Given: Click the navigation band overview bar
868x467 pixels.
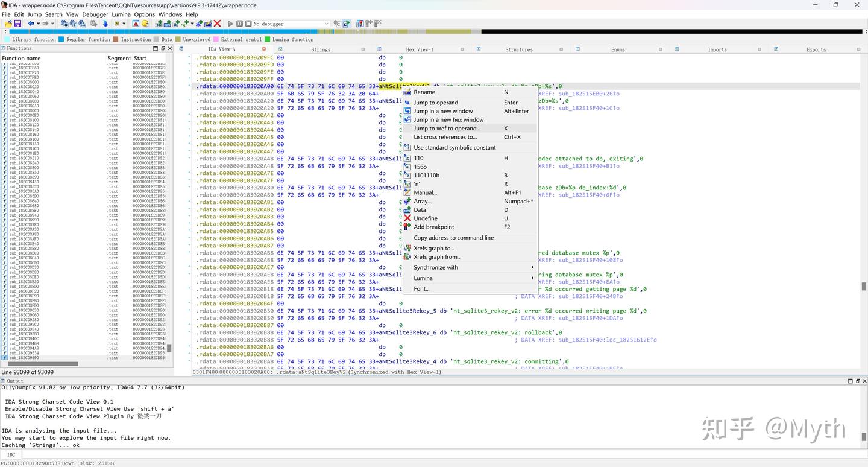Looking at the screenshot, I should click(x=436, y=31).
